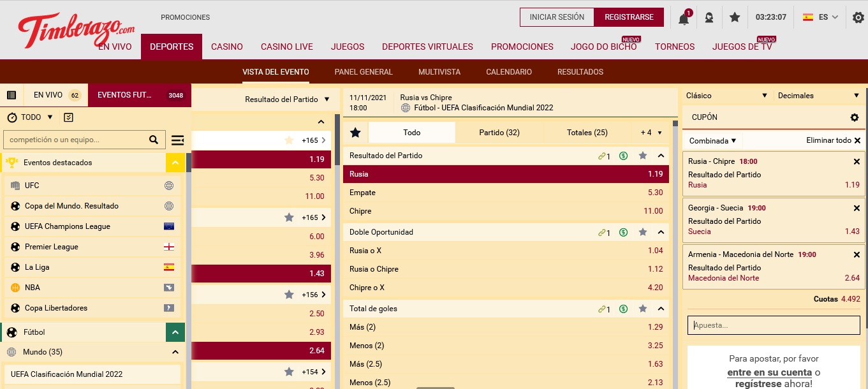Switch to PANEL GENERAL view
This screenshot has width=868, height=389.
pyautogui.click(x=364, y=72)
